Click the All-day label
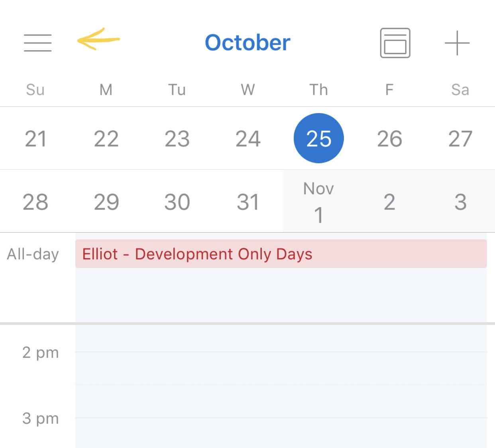Image resolution: width=495 pixels, height=448 pixels. point(33,254)
